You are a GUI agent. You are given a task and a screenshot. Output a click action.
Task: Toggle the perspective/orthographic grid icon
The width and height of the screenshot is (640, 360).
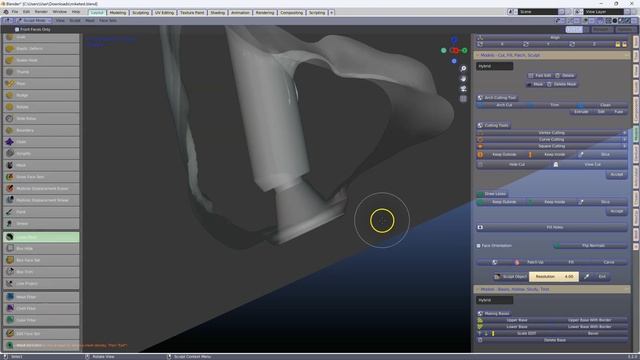pyautogui.click(x=463, y=99)
